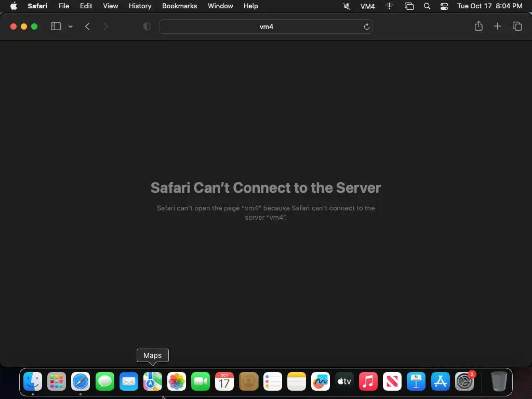
Task: Open the File menu
Action: [x=63, y=6]
